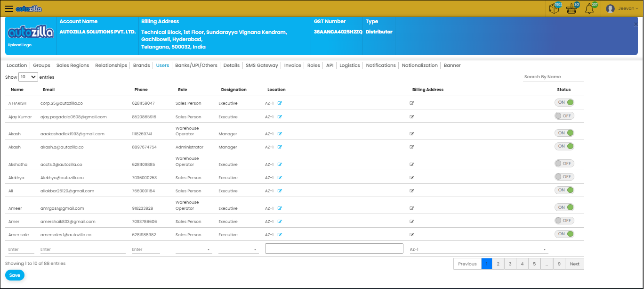The height and width of the screenshot is (289, 644).
Task: Open the SMS Gateway tab
Action: [262, 66]
